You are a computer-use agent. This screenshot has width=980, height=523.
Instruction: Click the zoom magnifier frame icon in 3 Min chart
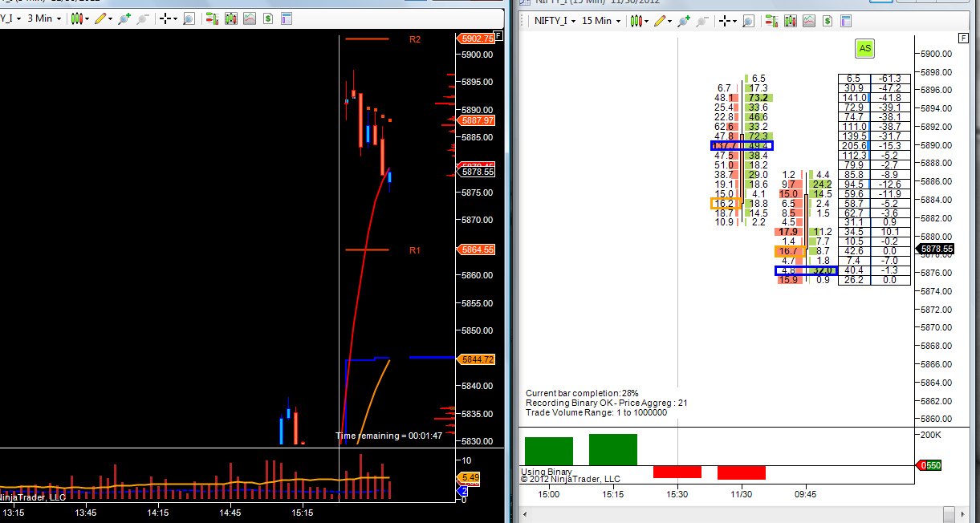(189, 18)
